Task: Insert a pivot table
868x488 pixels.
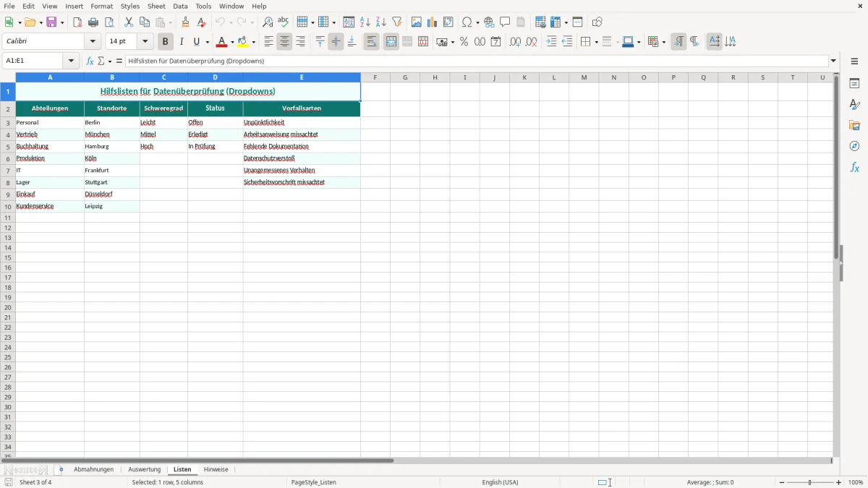Action: click(448, 22)
